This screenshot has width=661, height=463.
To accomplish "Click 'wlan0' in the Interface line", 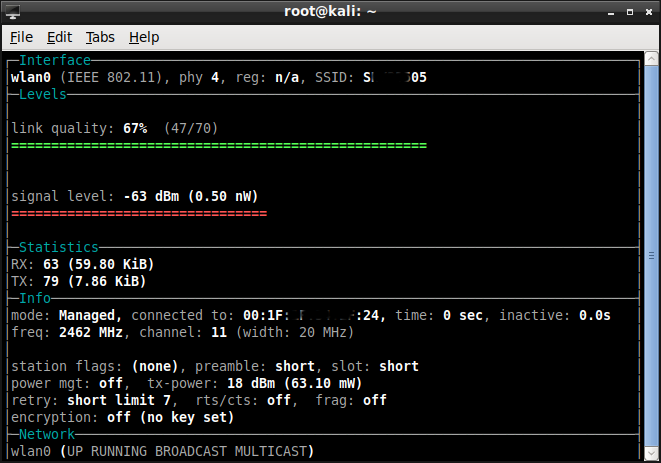I will click(31, 77).
